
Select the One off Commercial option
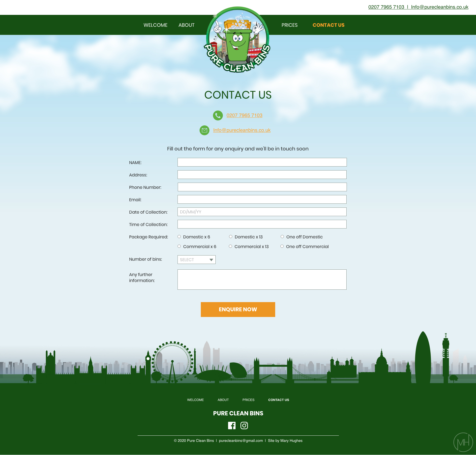tap(282, 246)
